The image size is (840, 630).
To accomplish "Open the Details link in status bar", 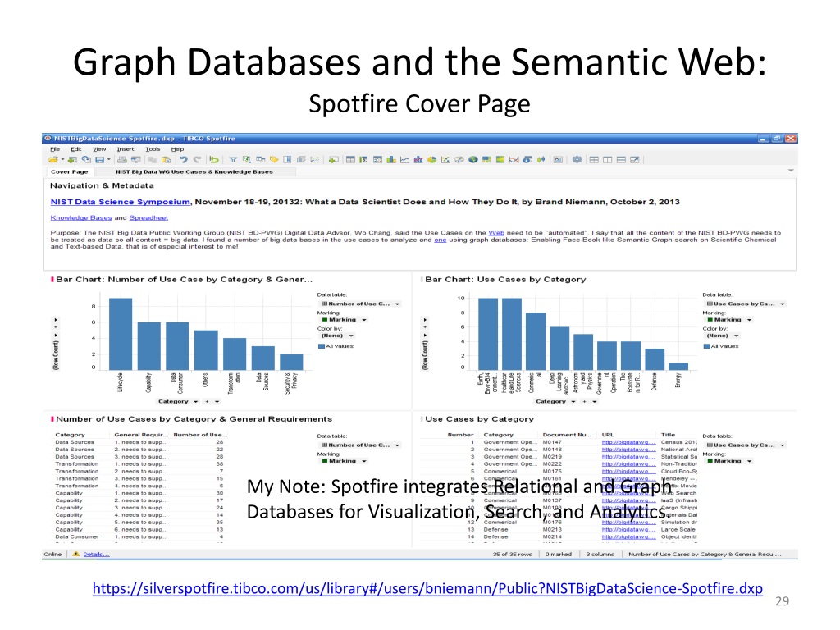I will click(96, 555).
